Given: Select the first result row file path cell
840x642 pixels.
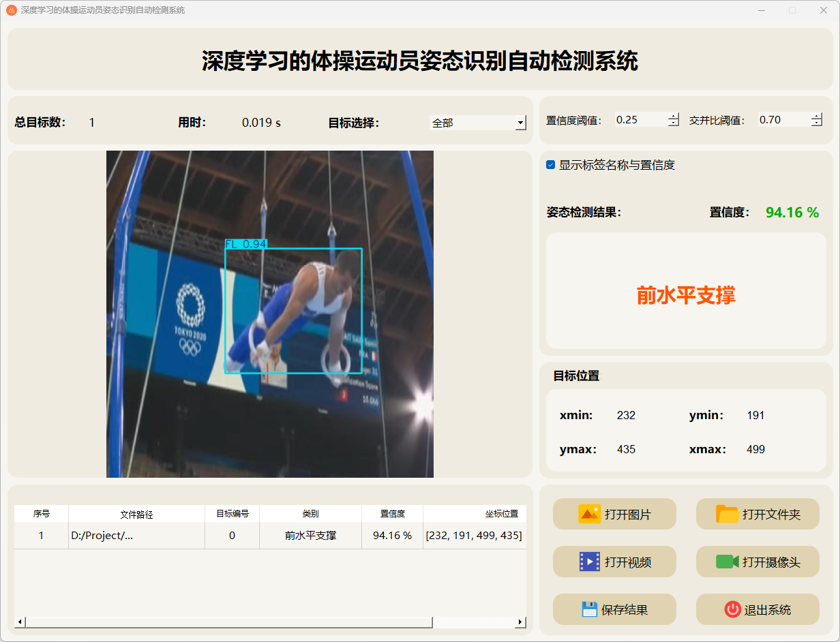Looking at the screenshot, I should click(x=136, y=536).
